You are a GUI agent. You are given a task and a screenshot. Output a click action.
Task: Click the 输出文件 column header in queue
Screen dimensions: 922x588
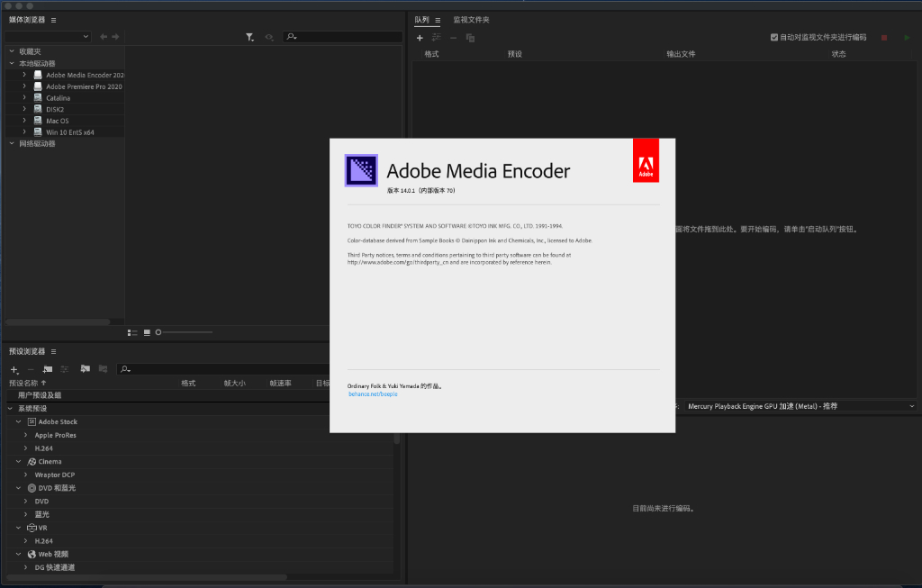pyautogui.click(x=681, y=53)
